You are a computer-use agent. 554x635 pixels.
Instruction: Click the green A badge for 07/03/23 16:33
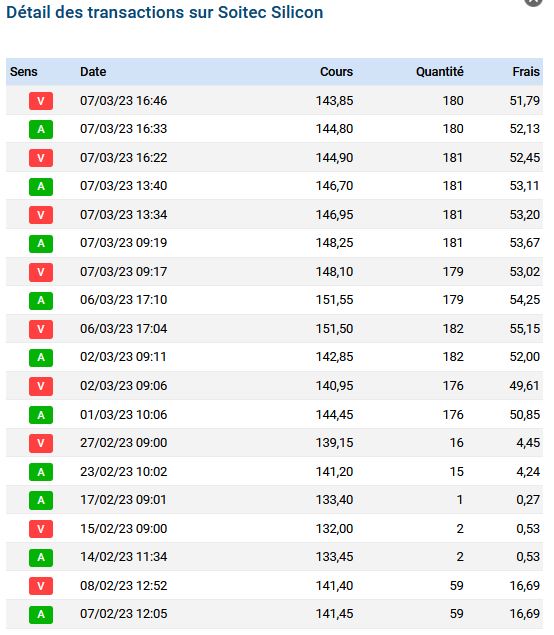(41, 129)
